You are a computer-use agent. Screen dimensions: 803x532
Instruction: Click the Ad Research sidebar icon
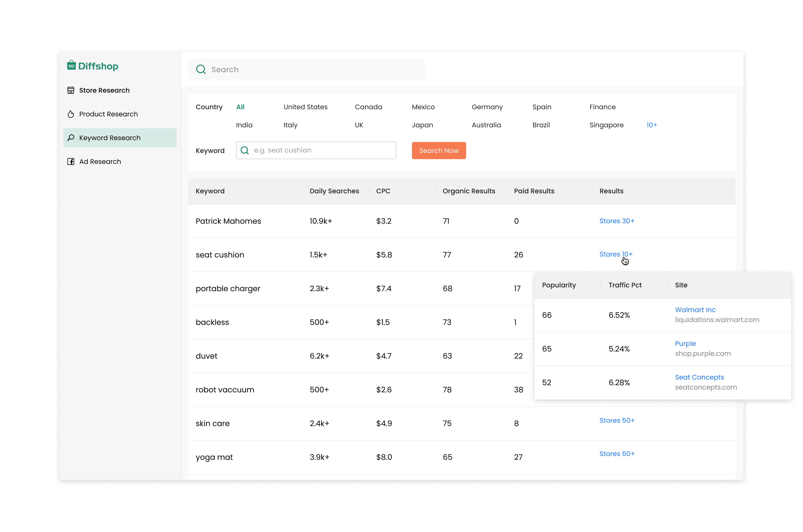point(71,161)
